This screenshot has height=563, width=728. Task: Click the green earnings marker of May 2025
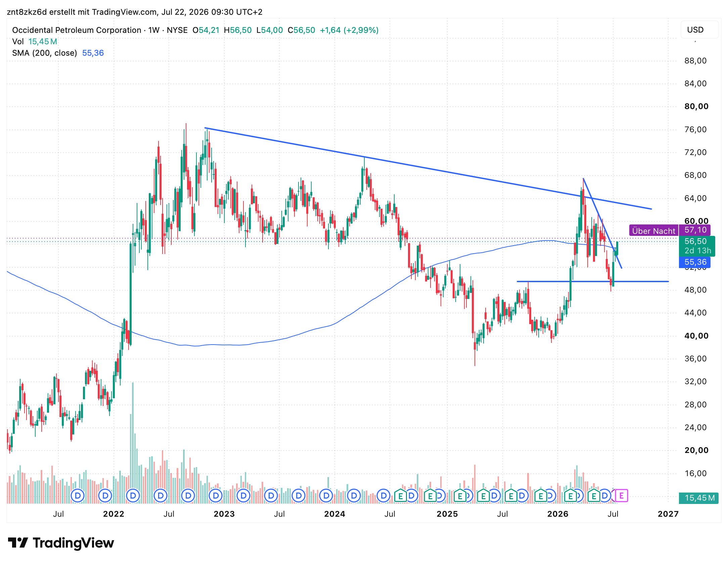tap(484, 495)
